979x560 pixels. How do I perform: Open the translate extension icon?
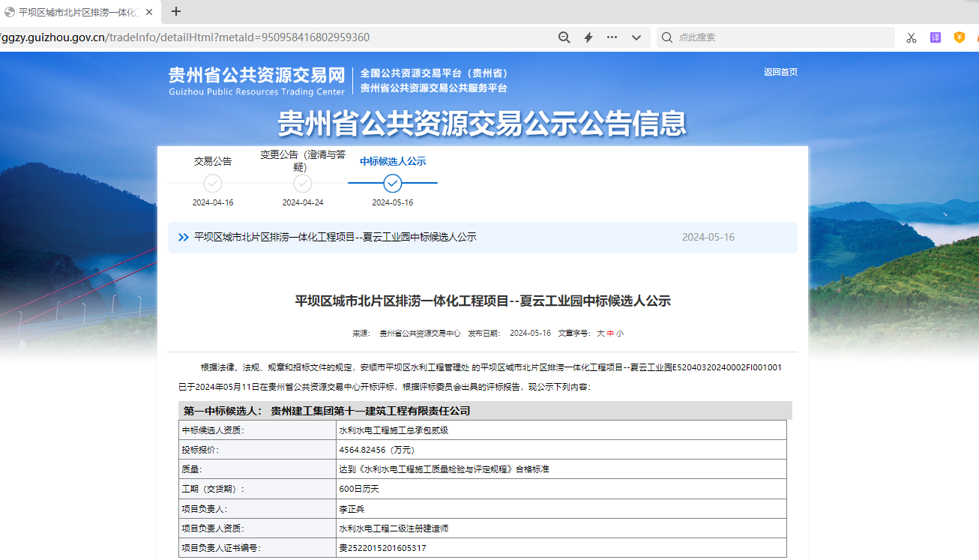point(934,37)
